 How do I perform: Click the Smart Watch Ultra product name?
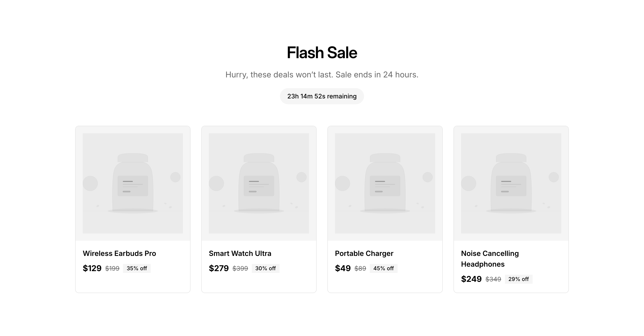(x=240, y=253)
